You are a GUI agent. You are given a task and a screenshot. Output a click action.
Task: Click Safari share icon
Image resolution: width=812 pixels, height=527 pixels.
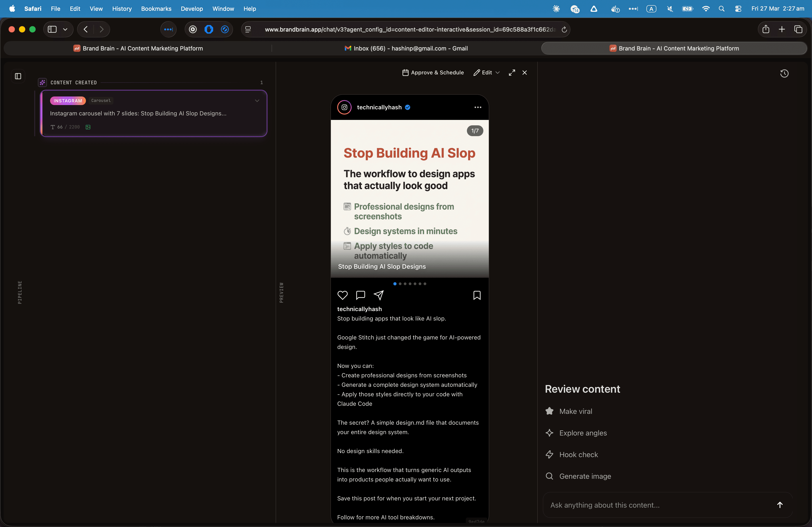coord(766,29)
